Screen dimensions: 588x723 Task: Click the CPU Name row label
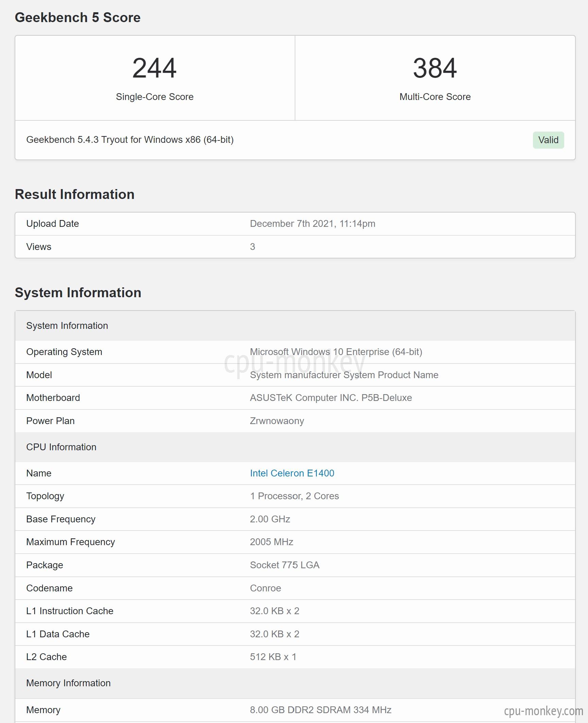click(39, 473)
